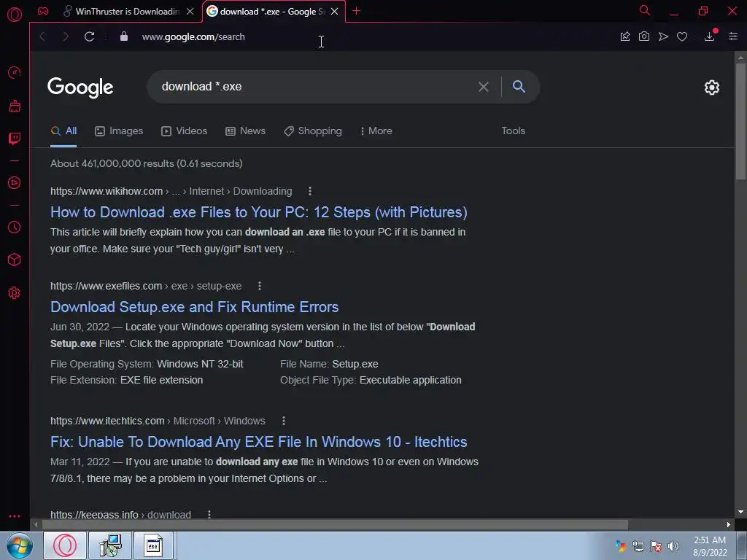Go forward to next page
The image size is (747, 560).
point(66,36)
